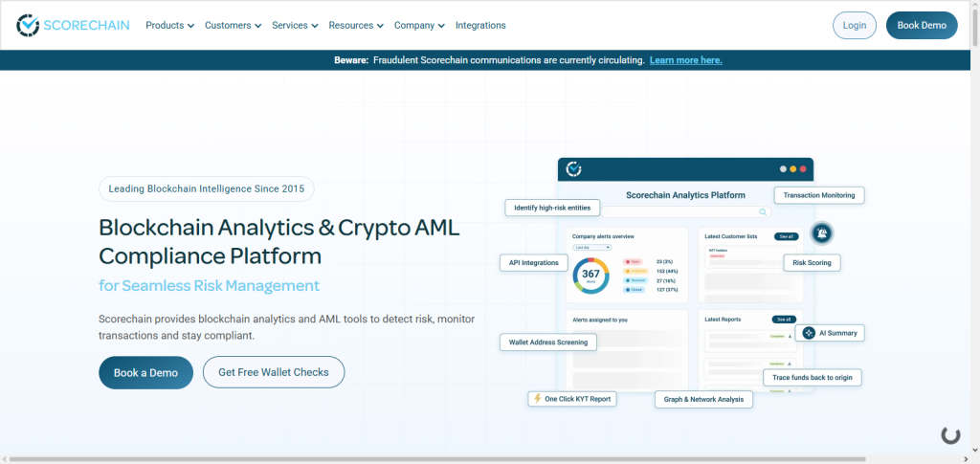Open the Resources dropdown menu
980x464 pixels.
[356, 26]
